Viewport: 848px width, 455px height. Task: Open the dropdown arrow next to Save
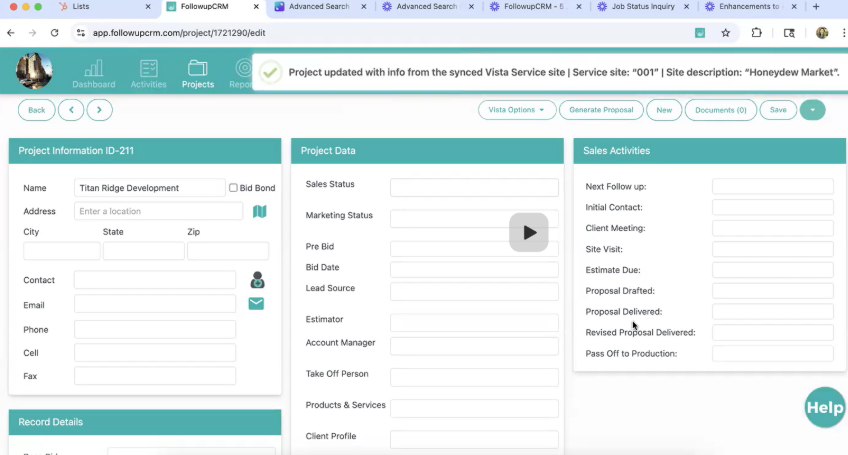pos(812,110)
